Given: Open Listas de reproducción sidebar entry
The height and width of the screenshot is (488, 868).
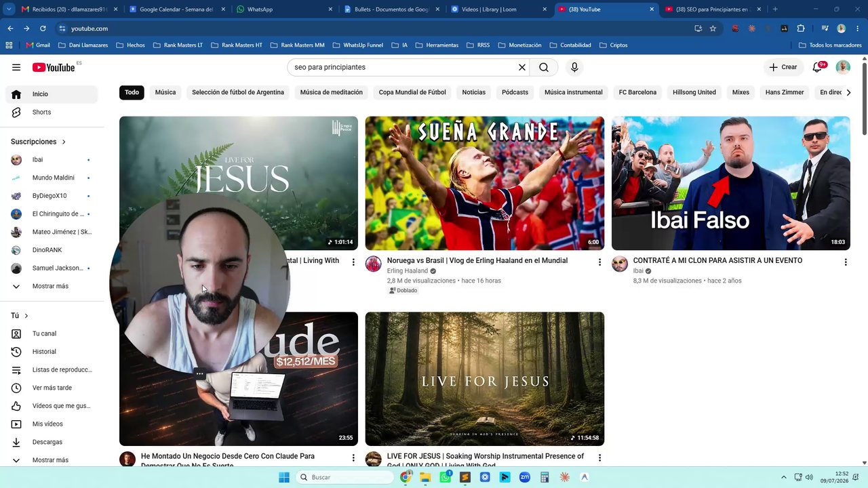Looking at the screenshot, I should [x=52, y=370].
